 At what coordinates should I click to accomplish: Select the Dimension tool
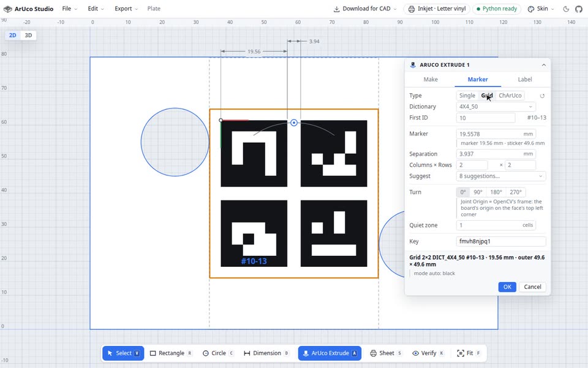[x=266, y=353]
